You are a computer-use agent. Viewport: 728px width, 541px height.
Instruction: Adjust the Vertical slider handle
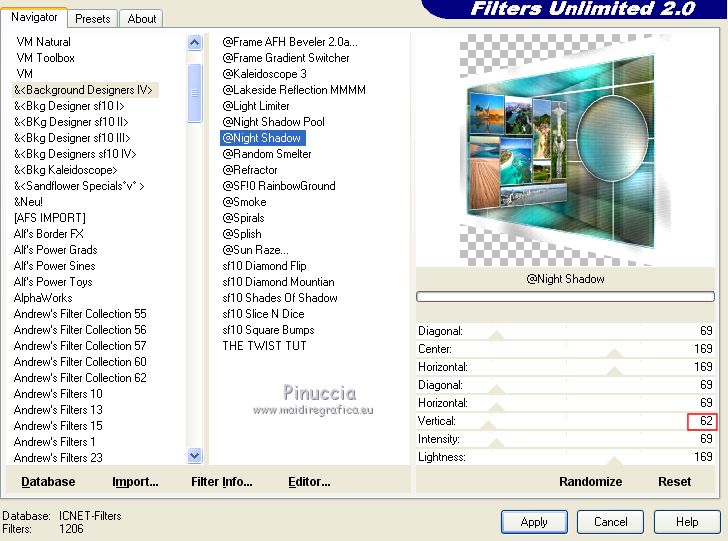(488, 426)
